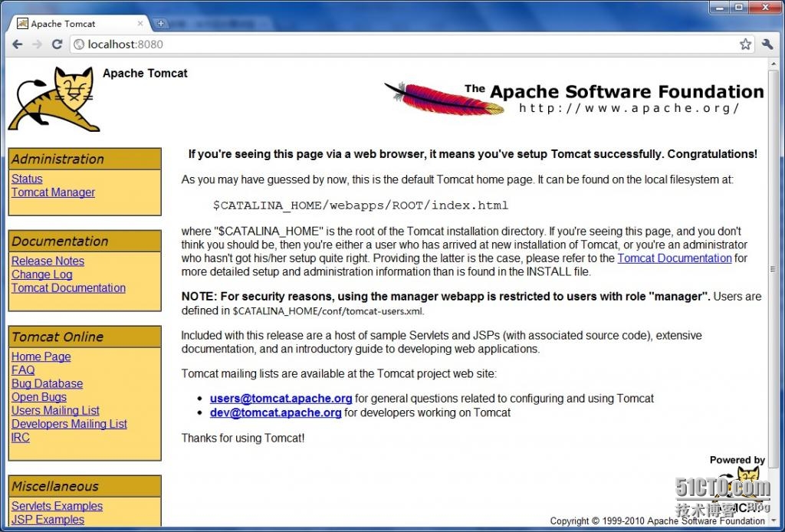Click the scrollbar up arrow
Screen dimensions: 785x532
(x=774, y=64)
